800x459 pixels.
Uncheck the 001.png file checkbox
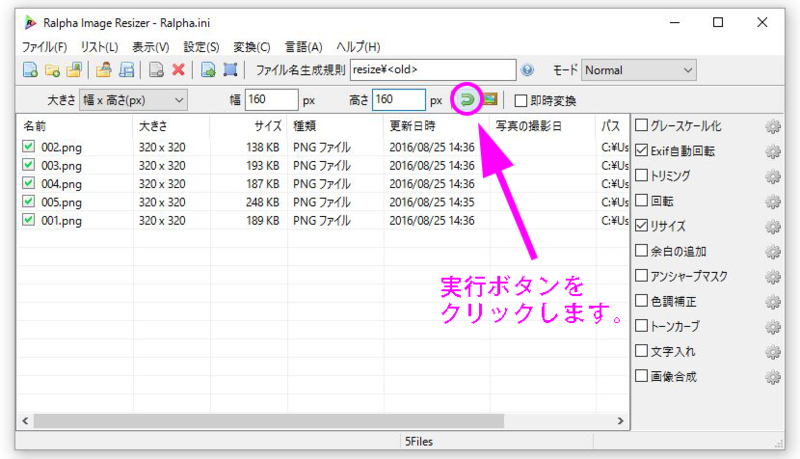(x=29, y=220)
